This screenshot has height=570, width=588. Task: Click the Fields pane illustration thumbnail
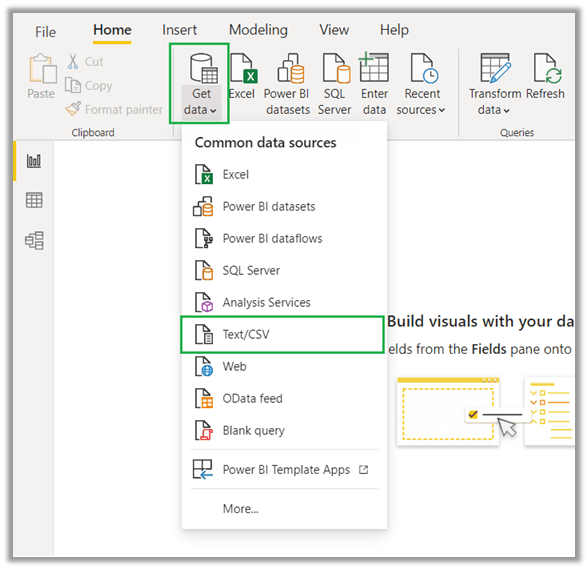(x=549, y=411)
